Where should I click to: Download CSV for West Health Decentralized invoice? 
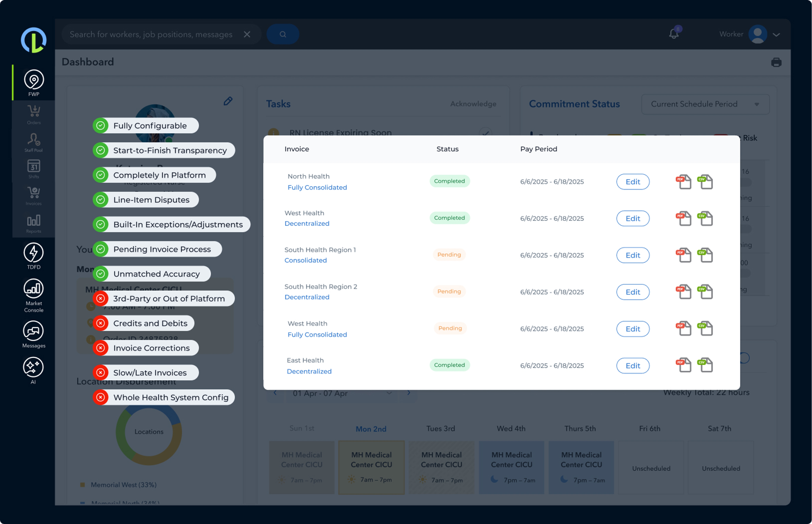click(705, 219)
